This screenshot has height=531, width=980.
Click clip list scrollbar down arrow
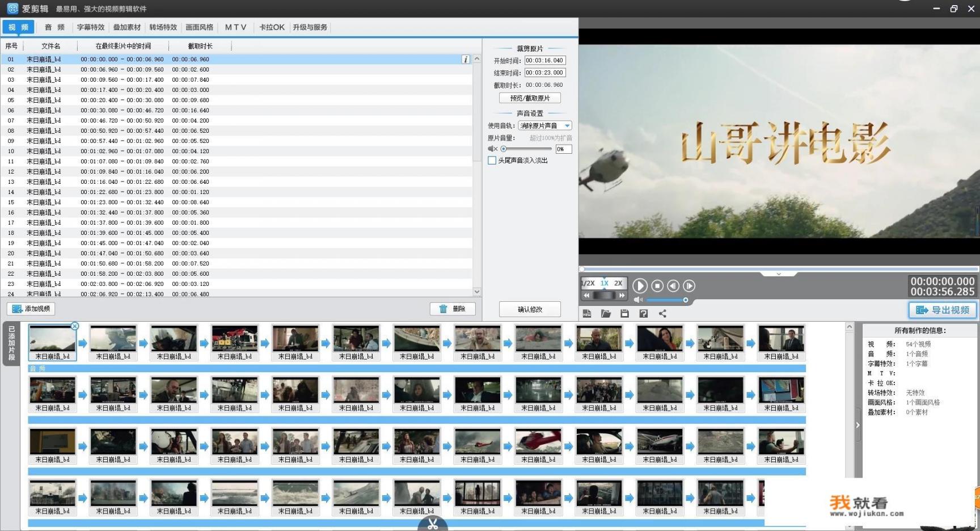[x=477, y=292]
